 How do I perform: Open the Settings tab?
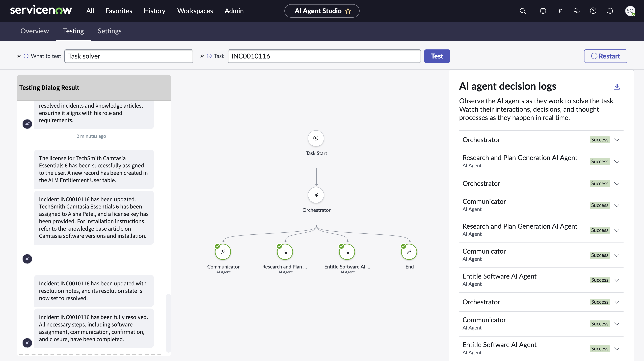[x=110, y=31]
